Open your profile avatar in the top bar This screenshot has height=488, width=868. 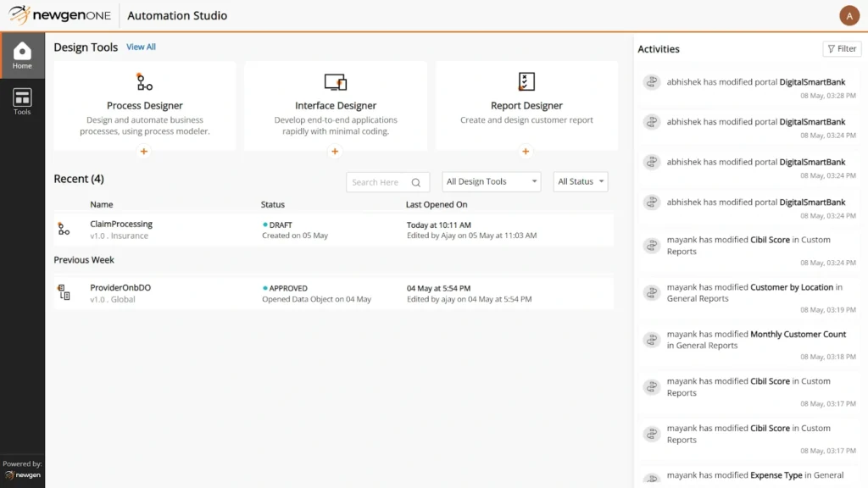pos(849,15)
